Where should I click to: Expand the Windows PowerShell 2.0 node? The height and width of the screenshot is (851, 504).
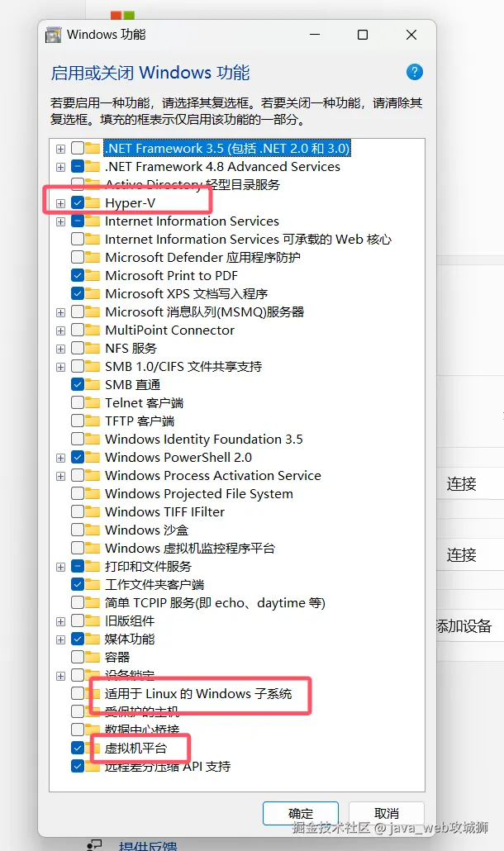(61, 458)
